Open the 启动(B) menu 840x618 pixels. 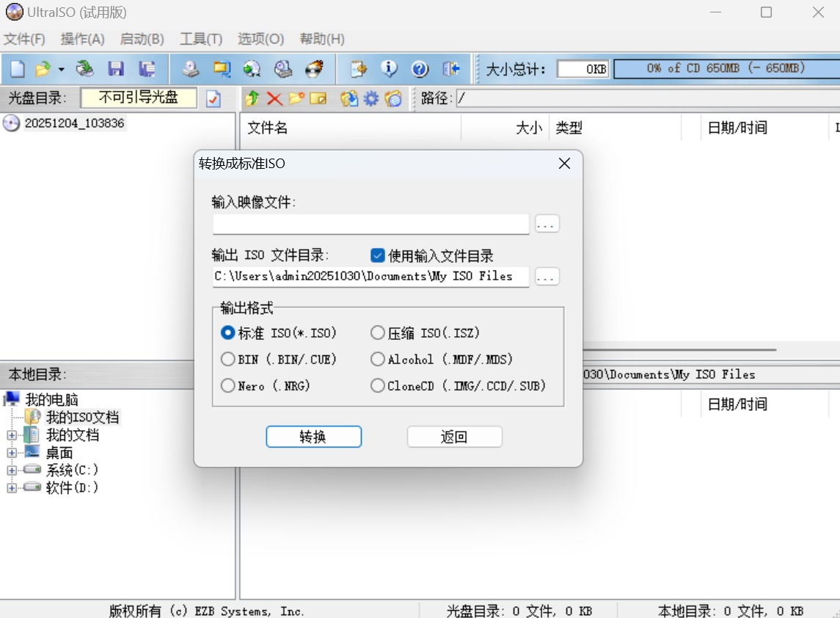point(142,39)
